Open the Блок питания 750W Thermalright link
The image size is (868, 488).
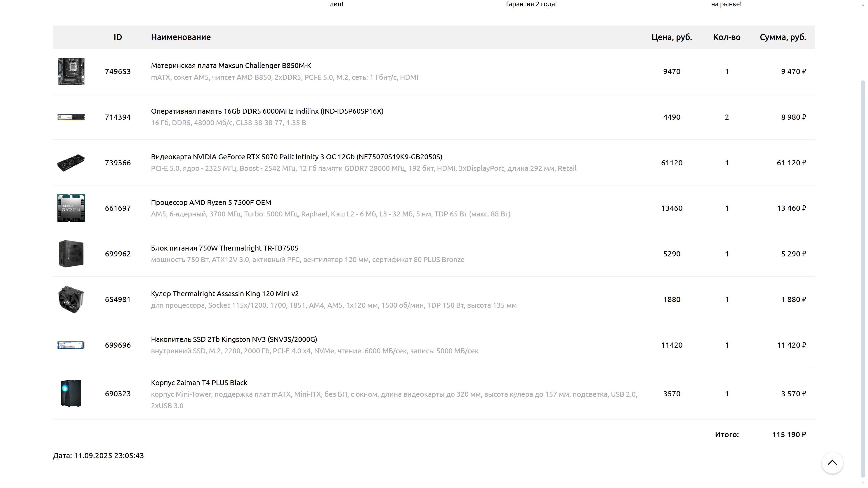tap(224, 248)
